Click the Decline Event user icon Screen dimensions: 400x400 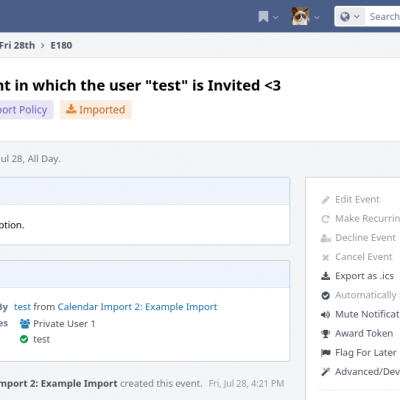[325, 238]
